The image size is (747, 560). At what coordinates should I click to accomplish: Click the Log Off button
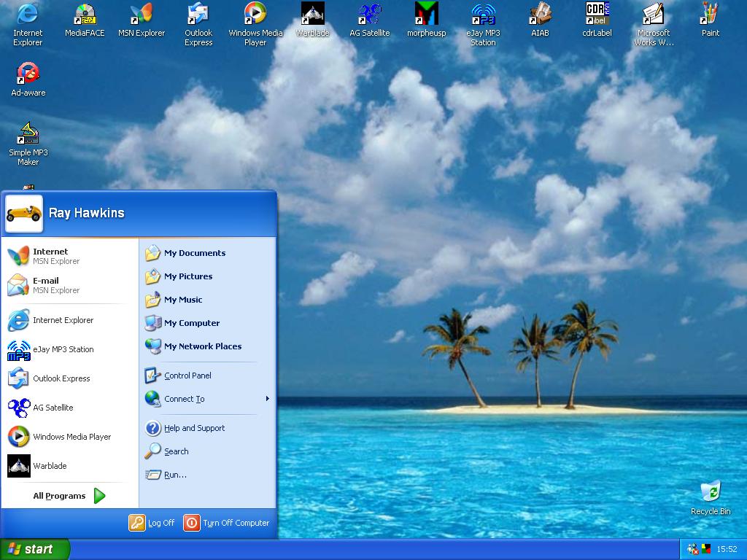(152, 523)
